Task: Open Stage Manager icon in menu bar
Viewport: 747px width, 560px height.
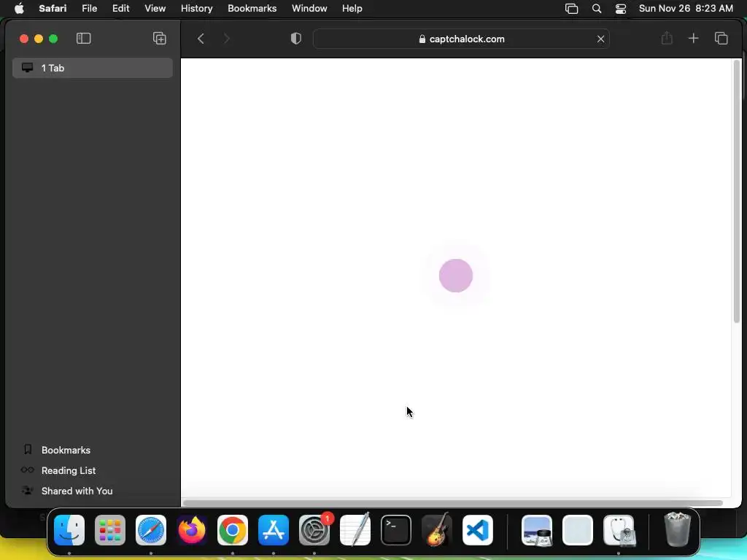Action: [x=572, y=9]
